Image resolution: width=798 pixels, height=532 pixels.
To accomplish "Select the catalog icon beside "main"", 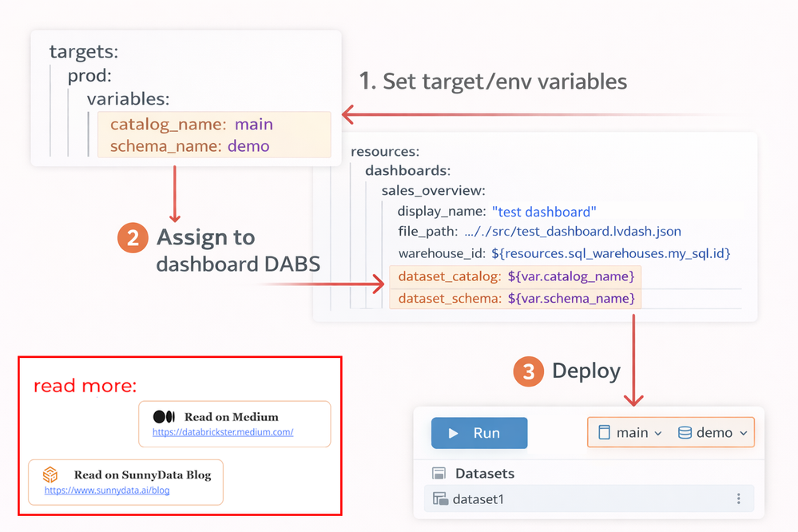I will point(604,432).
